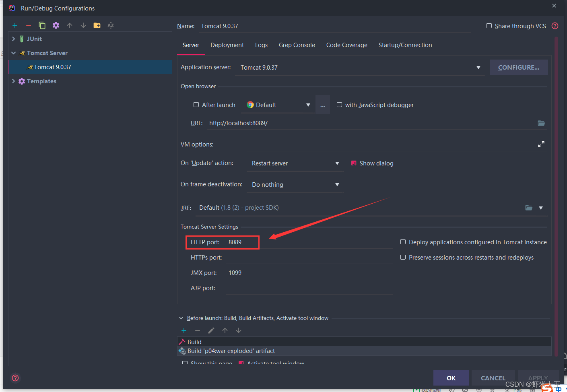Open the Code Coverage tab

click(347, 45)
